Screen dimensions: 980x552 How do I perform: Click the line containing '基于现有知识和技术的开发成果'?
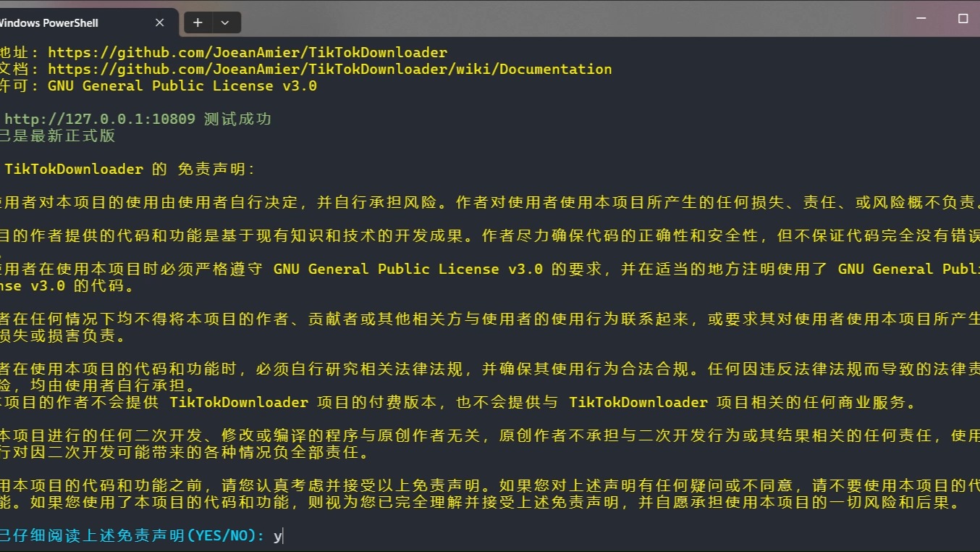pyautogui.click(x=490, y=235)
